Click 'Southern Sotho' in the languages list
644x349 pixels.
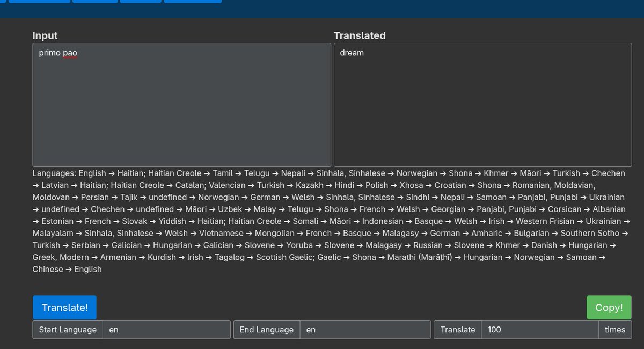pyautogui.click(x=590, y=233)
